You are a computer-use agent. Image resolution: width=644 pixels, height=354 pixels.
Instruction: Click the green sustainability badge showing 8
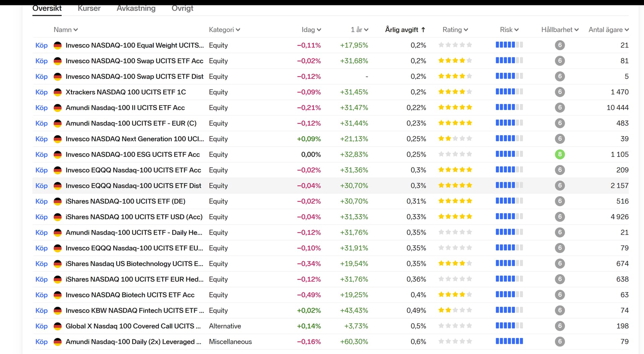pos(559,155)
